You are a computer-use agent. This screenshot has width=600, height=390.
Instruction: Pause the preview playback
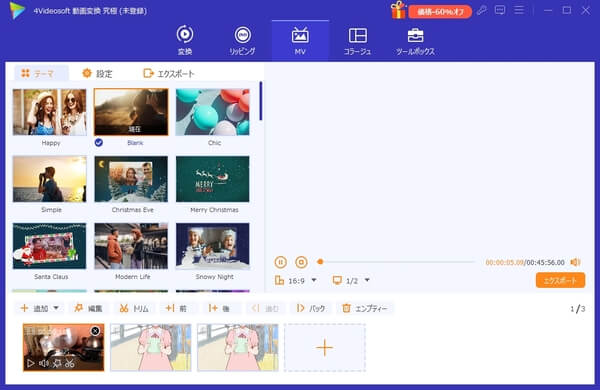tap(280, 262)
